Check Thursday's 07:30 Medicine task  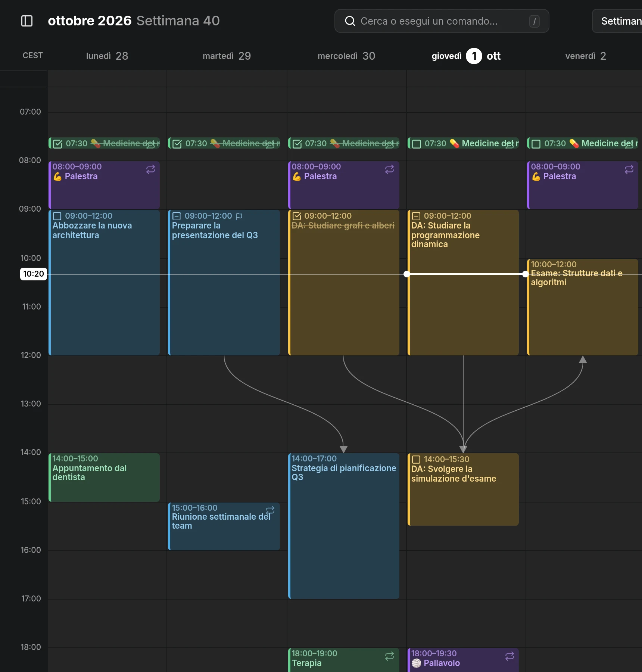click(417, 144)
